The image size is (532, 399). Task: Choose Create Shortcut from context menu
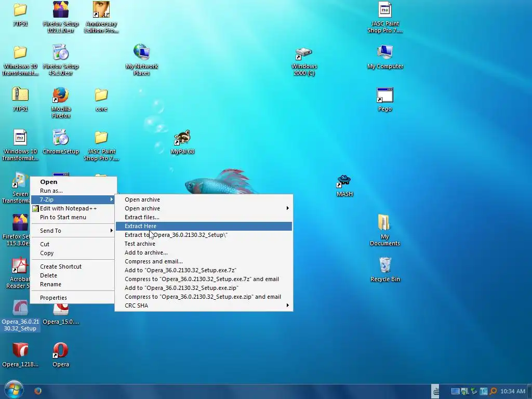73,267
